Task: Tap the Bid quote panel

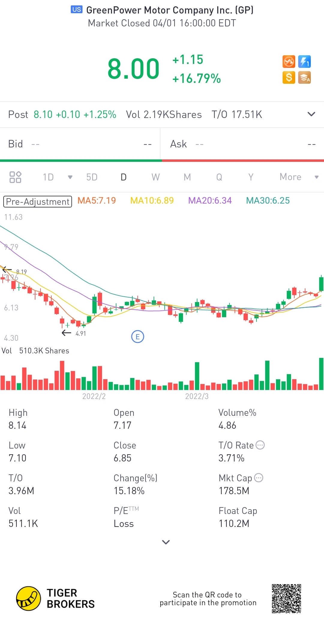Action: (x=80, y=144)
